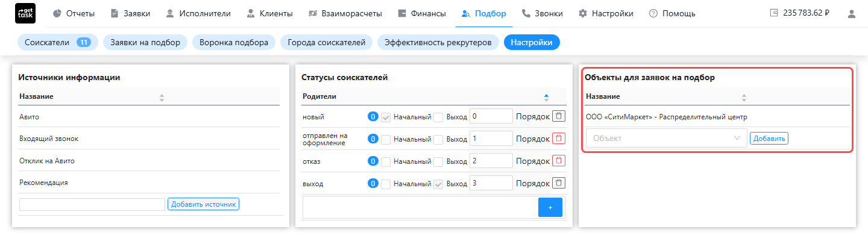The width and height of the screenshot is (868, 241).
Task: Open the Клиенты menu
Action: 269,13
